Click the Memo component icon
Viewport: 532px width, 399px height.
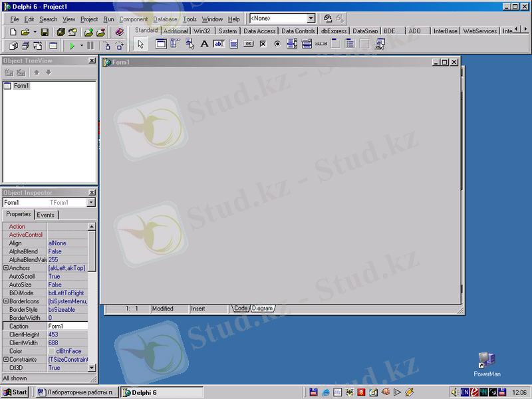(233, 45)
